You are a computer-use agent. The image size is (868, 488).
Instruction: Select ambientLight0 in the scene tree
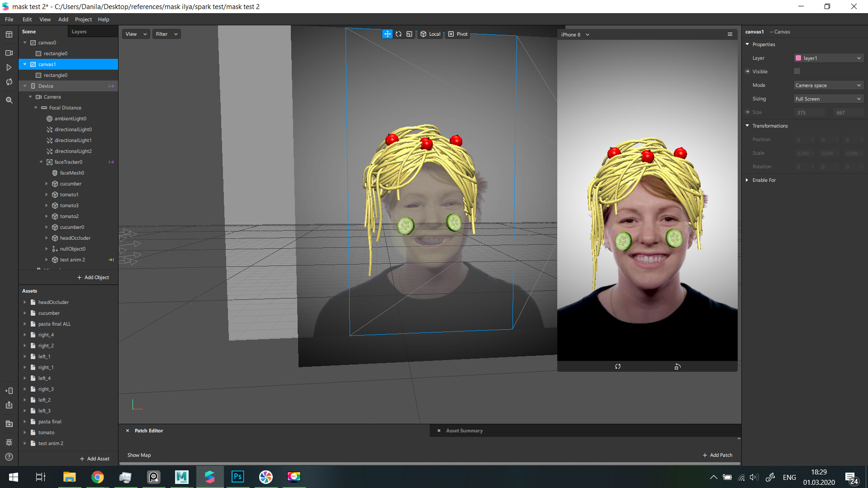pos(70,118)
